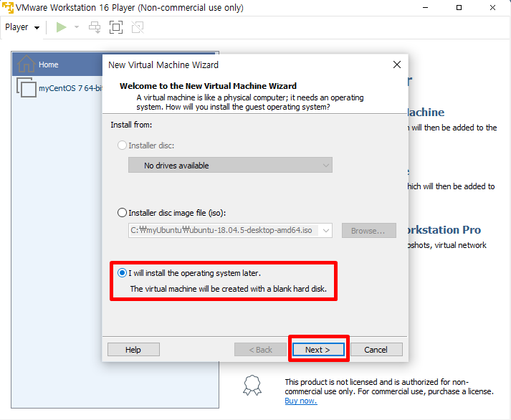Click the VMware Workstation title bar logo icon
511x420 pixels.
8,7
